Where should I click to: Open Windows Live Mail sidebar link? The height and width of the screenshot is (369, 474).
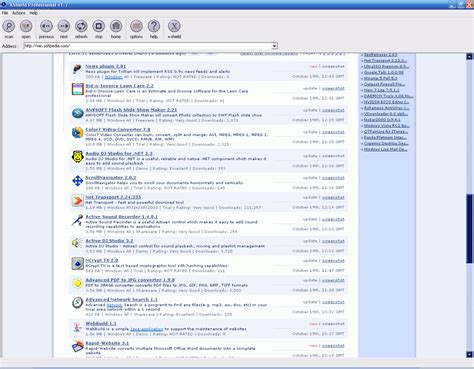click(x=385, y=149)
